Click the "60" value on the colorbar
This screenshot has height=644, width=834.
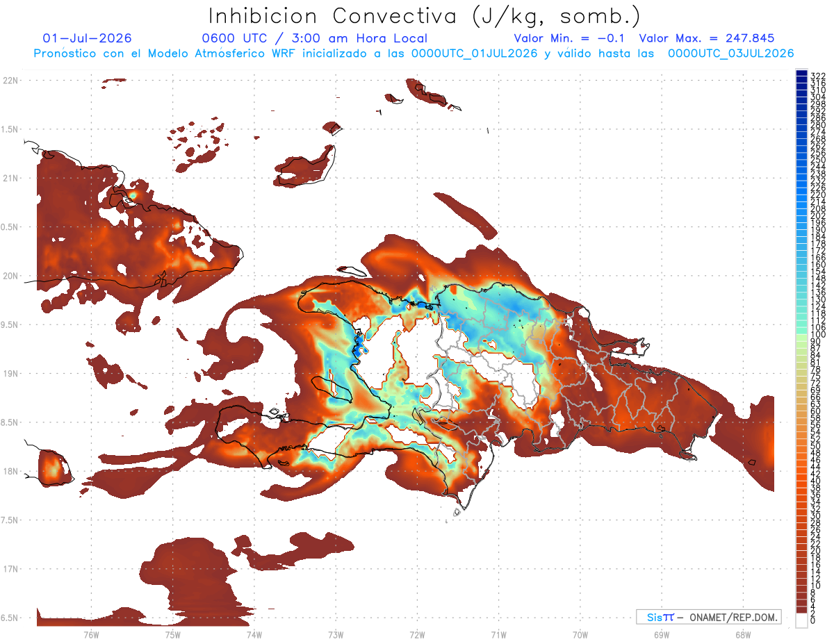pyautogui.click(x=816, y=411)
